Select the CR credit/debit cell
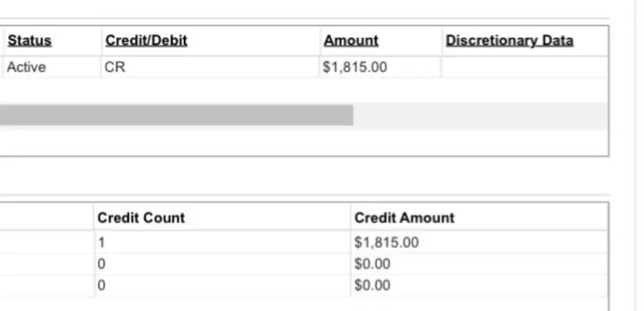Image resolution: width=644 pixels, height=311 pixels. (x=115, y=68)
